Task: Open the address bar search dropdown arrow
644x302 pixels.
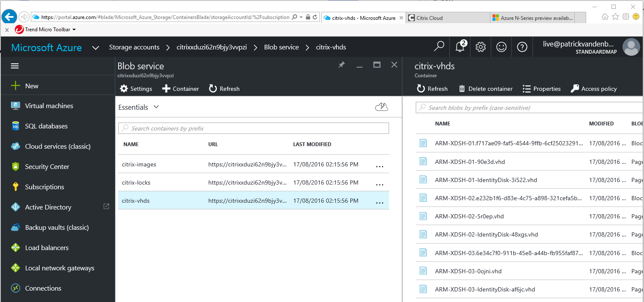Action: (x=301, y=17)
